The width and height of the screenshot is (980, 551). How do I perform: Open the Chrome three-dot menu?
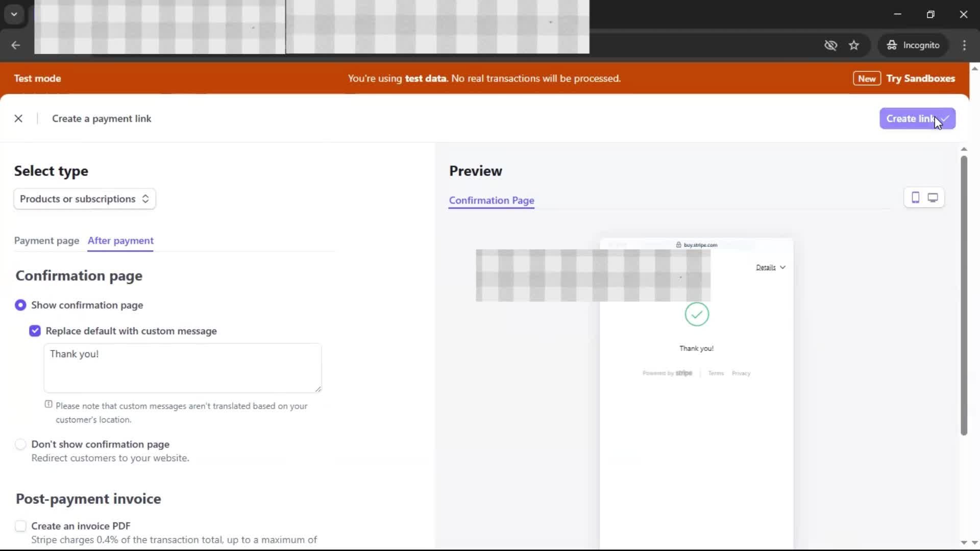(x=964, y=45)
